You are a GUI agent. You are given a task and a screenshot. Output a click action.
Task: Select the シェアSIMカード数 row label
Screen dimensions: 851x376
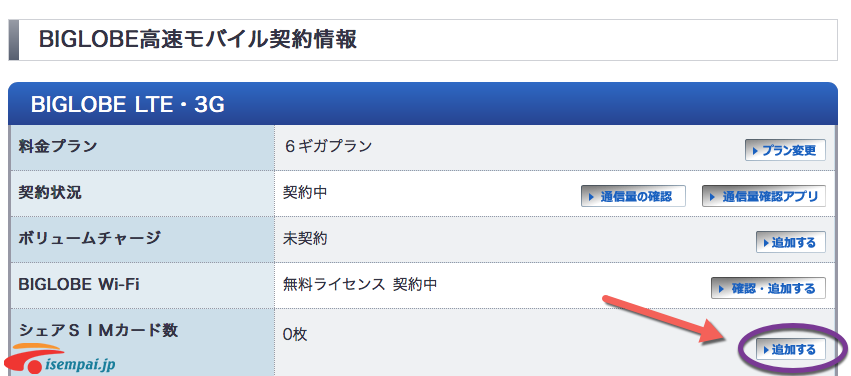[98, 330]
